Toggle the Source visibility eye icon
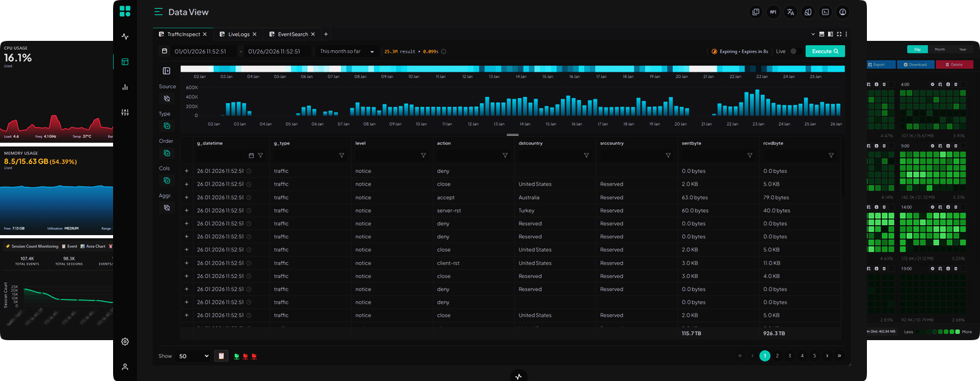Screen dimensions: 980x381 pos(166,99)
